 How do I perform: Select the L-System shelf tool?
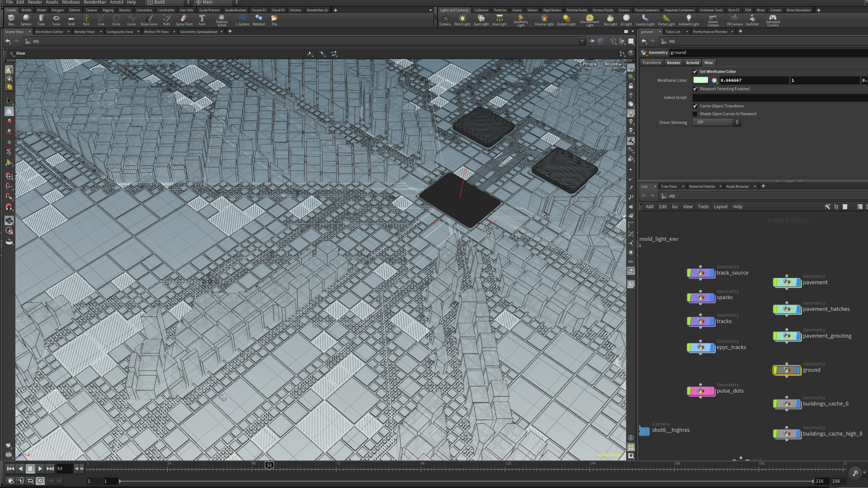(242, 20)
